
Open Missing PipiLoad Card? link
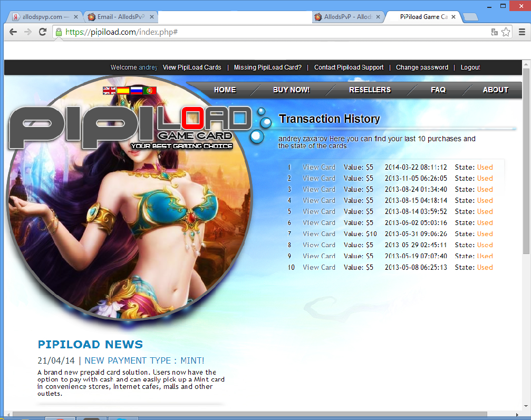[267, 67]
